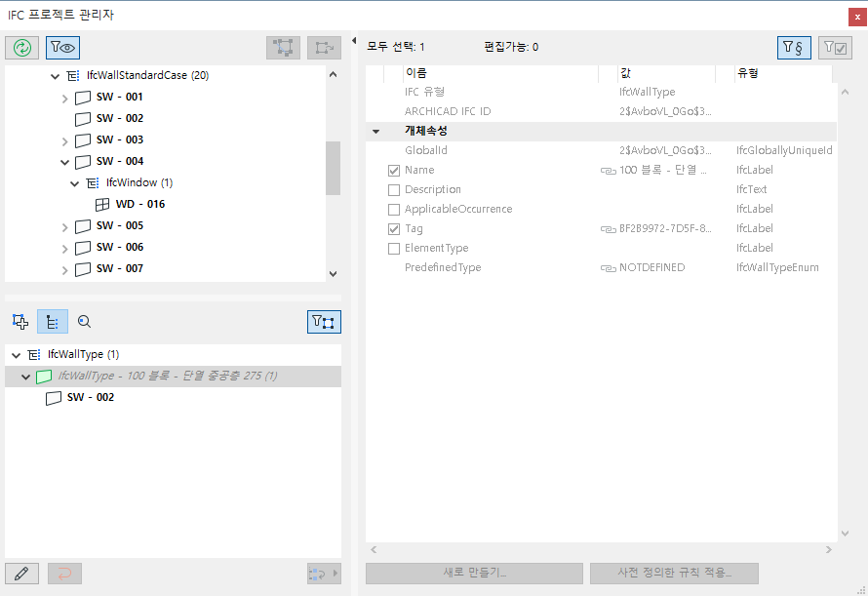Click the tree group icon beside IfcWindow
This screenshot has width=868, height=596.
click(93, 182)
